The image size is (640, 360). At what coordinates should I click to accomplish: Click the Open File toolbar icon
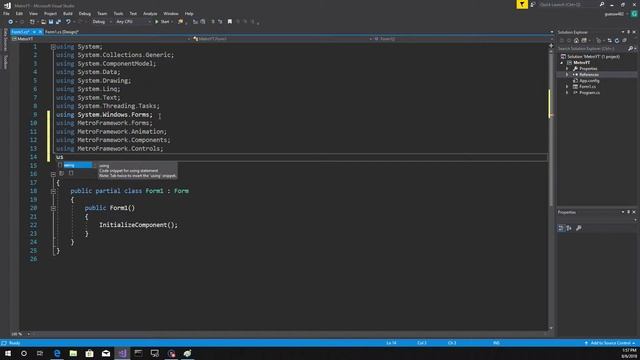point(43,22)
